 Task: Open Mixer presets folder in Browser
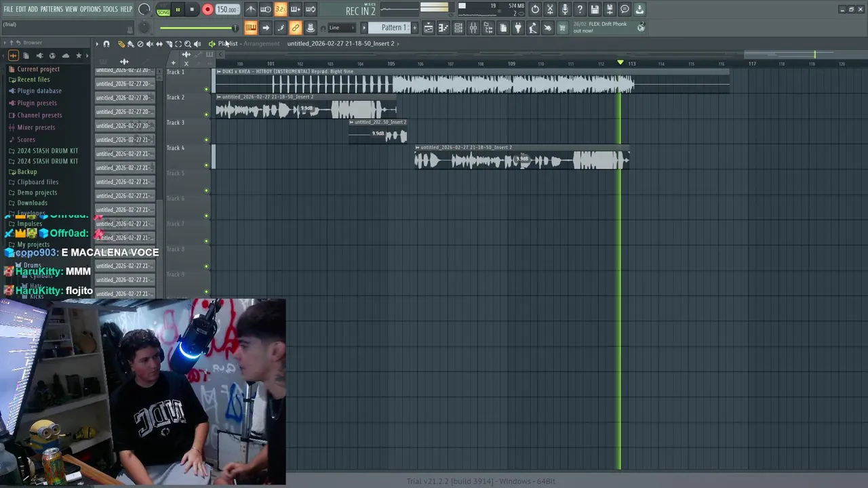(36, 127)
